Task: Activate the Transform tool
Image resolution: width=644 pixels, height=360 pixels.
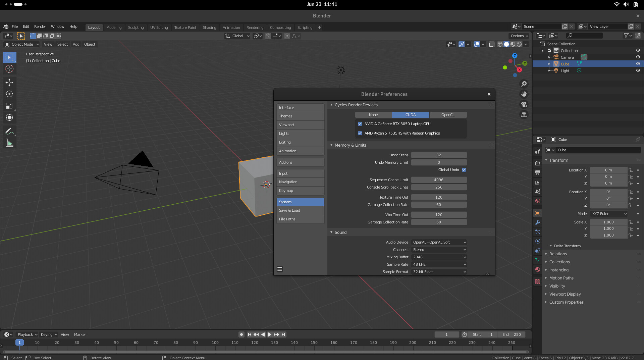Action: 9,118
